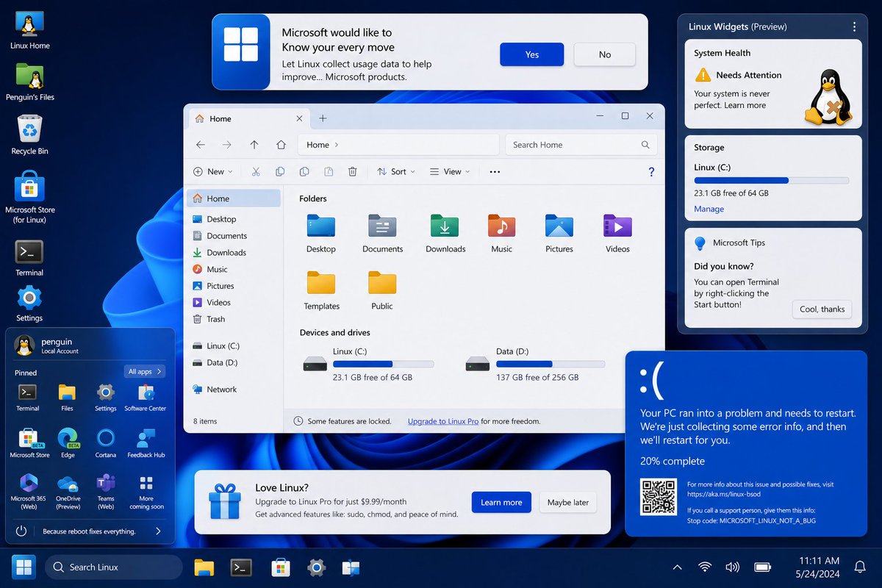Open the Linux Home desktop icon

[29, 31]
